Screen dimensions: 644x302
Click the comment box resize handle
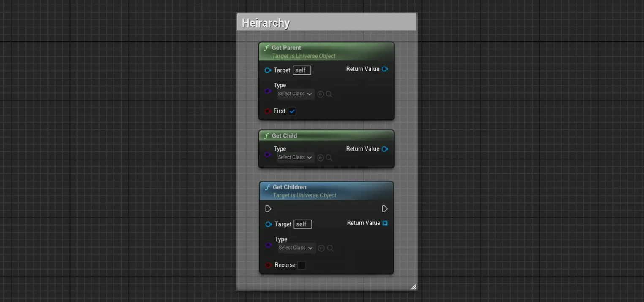(413, 286)
